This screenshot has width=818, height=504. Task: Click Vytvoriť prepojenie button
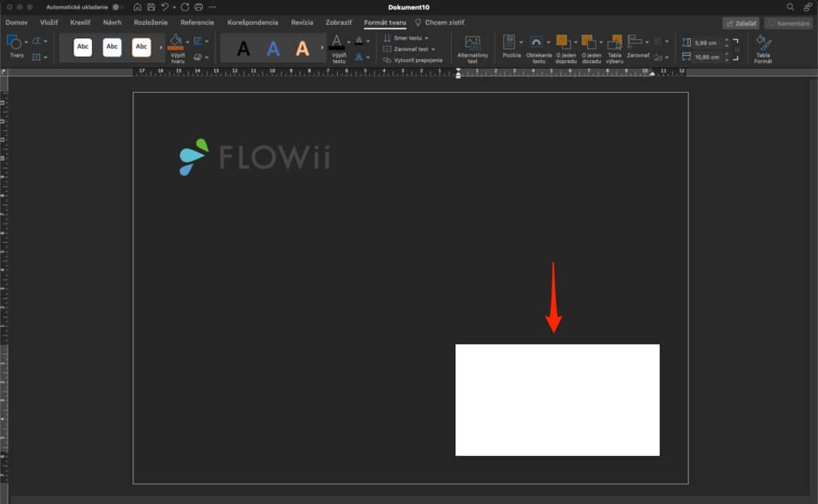pos(413,60)
